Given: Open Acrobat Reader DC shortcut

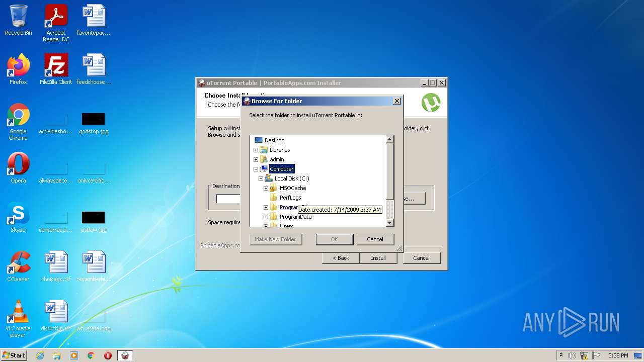Looking at the screenshot, I should 56,23.
